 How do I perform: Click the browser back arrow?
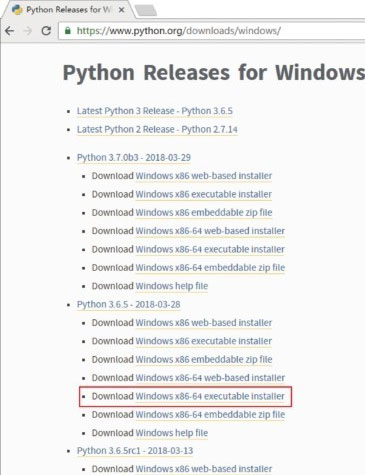(x=10, y=31)
